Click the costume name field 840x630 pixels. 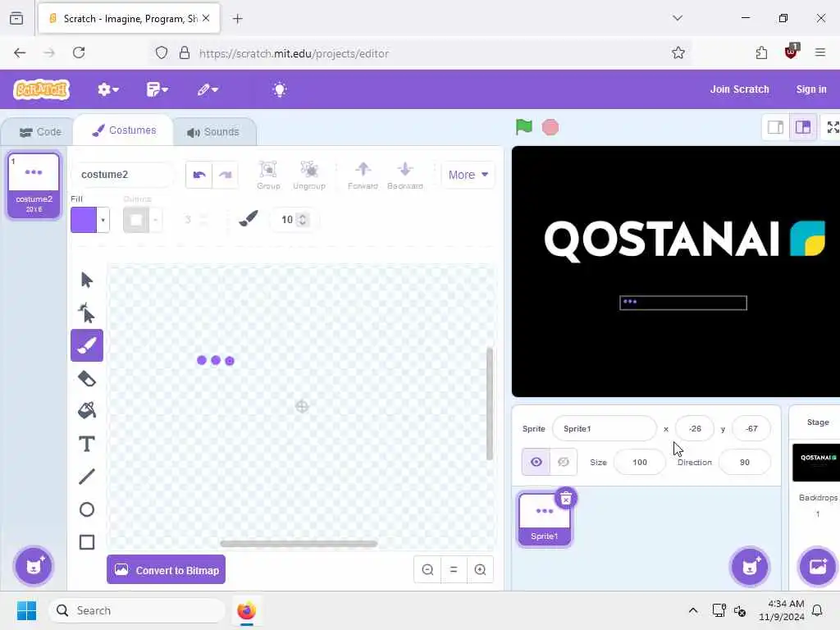122,175
